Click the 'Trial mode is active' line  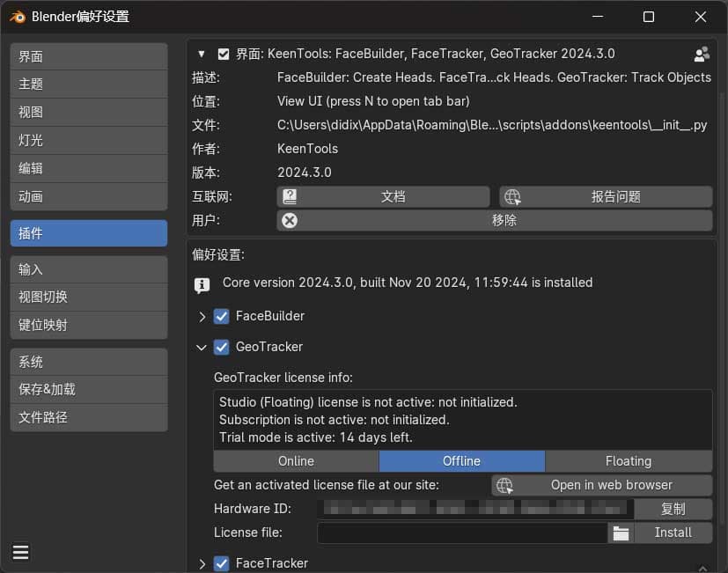[316, 437]
